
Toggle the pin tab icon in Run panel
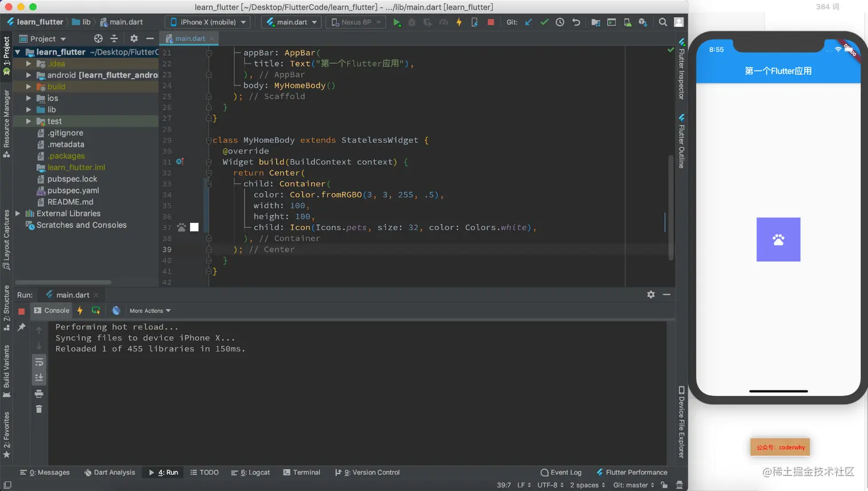21,327
